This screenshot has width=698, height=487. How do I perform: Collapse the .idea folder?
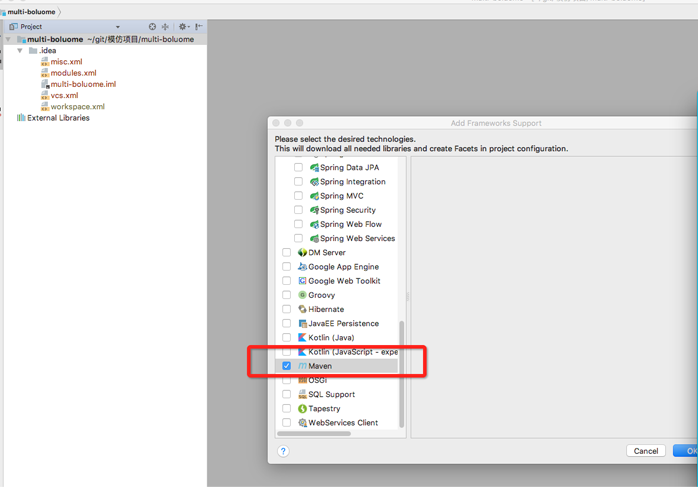pyautogui.click(x=20, y=51)
